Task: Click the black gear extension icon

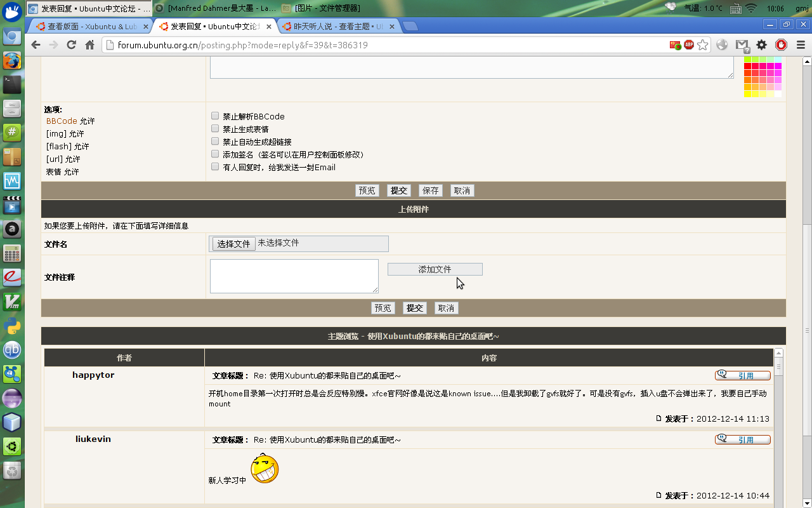Action: click(x=762, y=45)
